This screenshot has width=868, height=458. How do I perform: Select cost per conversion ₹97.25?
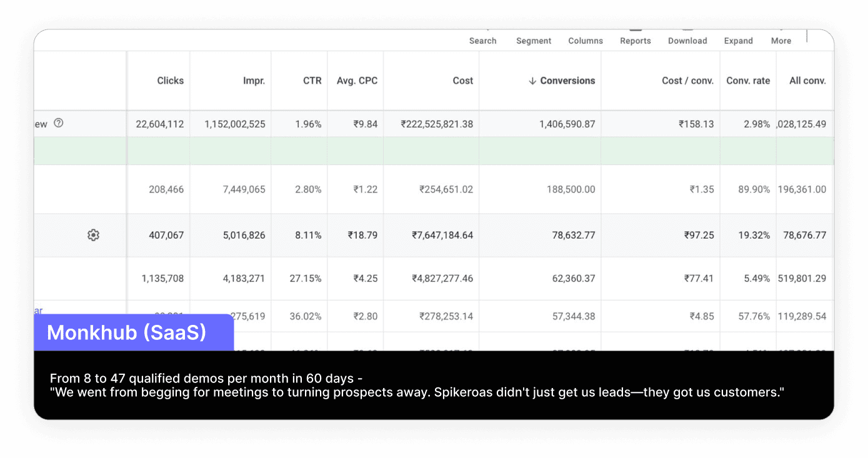point(699,236)
